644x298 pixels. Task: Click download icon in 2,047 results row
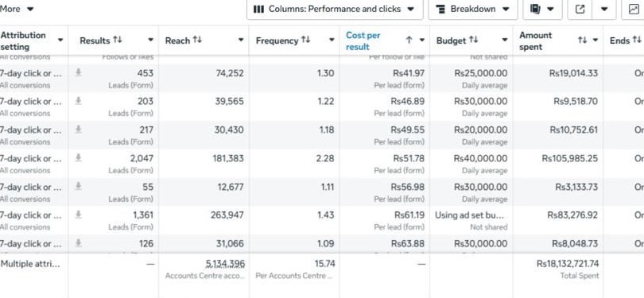pos(79,157)
